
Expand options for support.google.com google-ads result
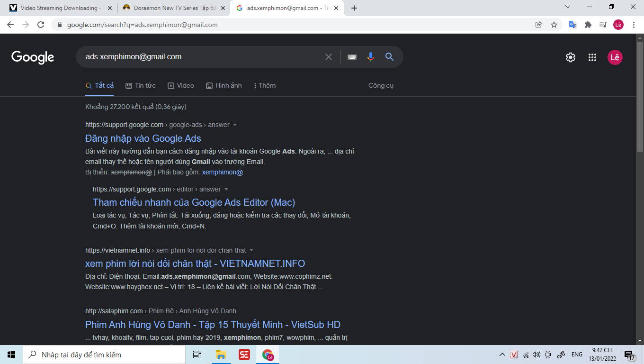click(x=235, y=125)
